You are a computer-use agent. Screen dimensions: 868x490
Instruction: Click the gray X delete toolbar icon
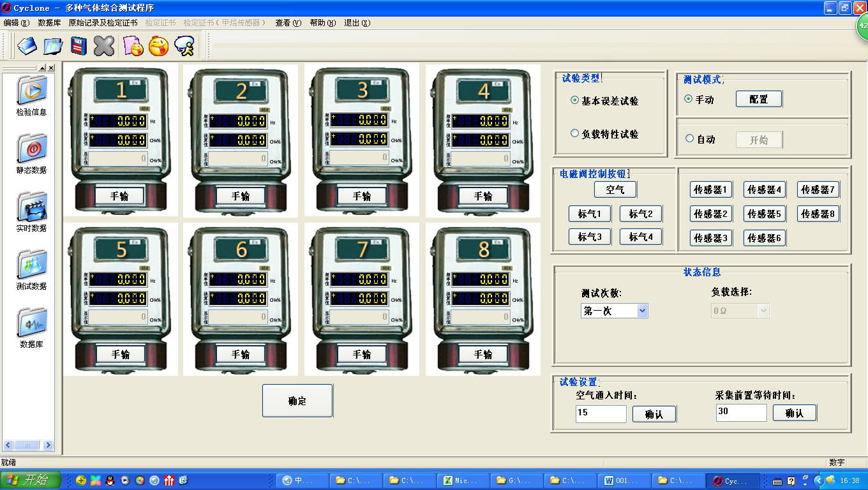(x=104, y=46)
